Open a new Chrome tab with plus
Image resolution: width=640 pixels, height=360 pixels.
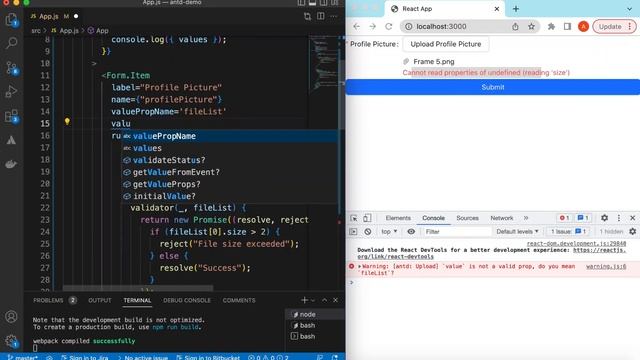tap(516, 9)
